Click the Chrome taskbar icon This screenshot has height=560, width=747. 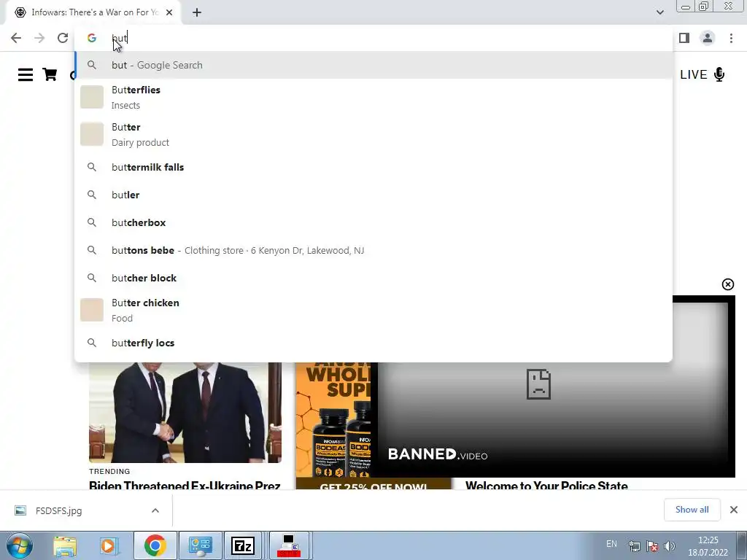point(155,545)
